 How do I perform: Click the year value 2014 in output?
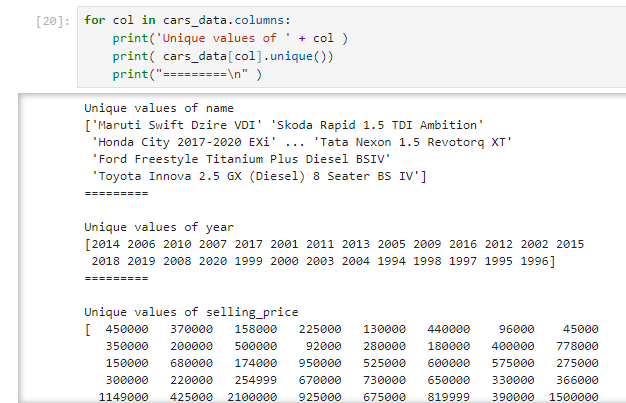click(x=107, y=244)
